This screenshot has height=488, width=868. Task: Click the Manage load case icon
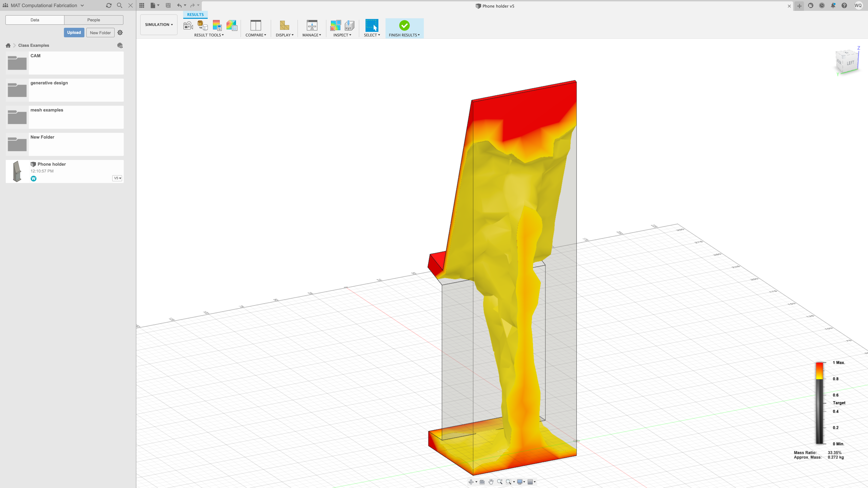[312, 26]
